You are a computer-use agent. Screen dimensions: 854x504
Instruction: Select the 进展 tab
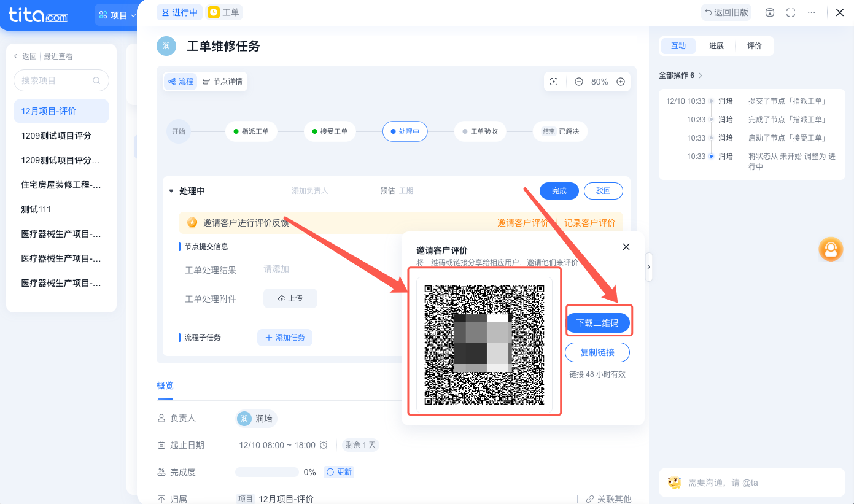pos(716,46)
